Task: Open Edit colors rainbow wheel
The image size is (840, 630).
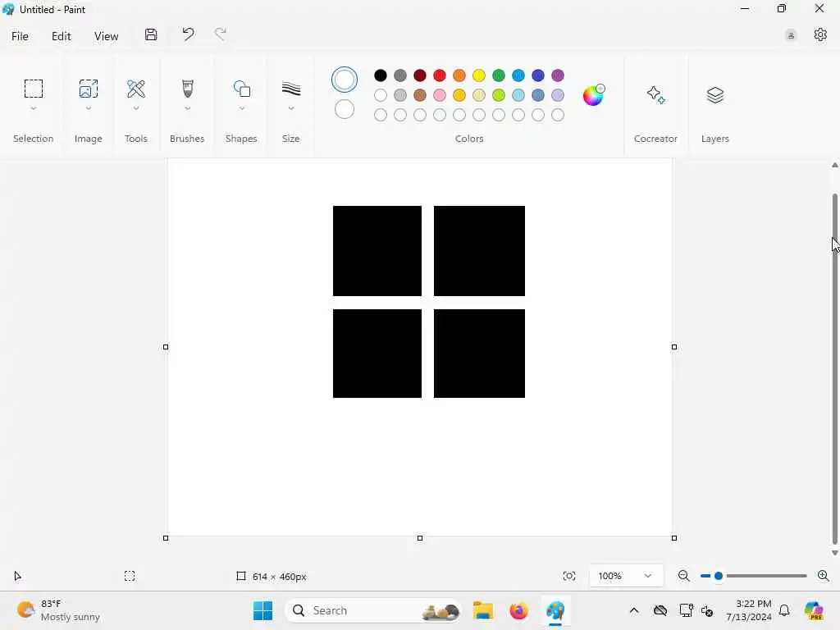Action: pos(593,95)
